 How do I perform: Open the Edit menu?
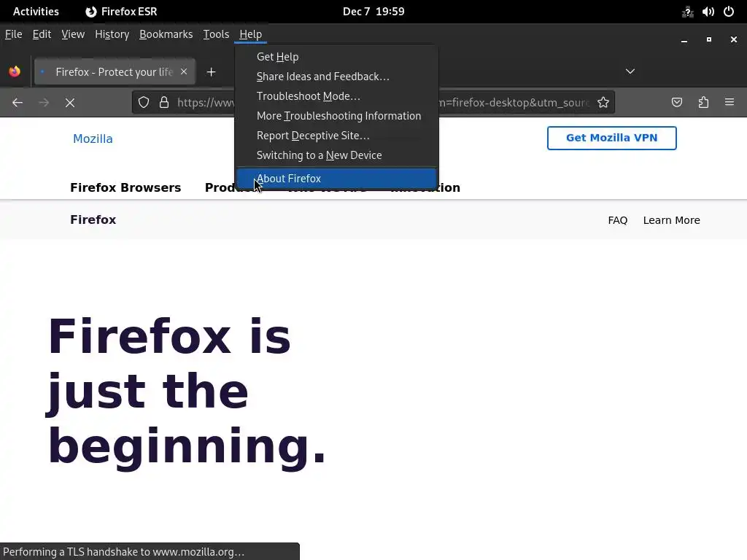point(42,34)
